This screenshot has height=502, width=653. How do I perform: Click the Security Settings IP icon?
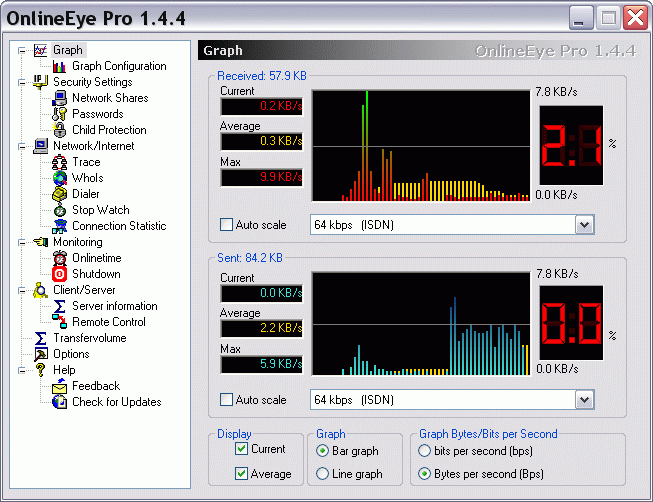pyautogui.click(x=40, y=82)
